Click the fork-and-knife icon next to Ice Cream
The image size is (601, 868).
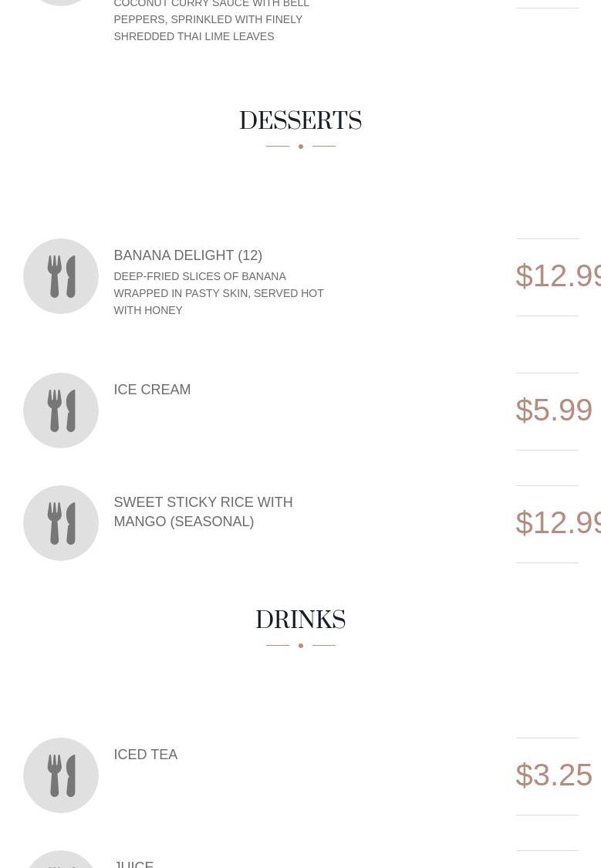point(61,410)
